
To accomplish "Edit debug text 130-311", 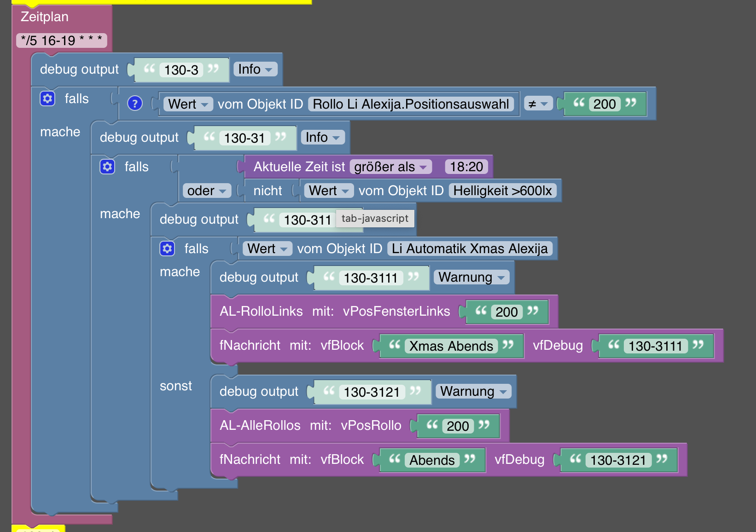I will coord(308,220).
